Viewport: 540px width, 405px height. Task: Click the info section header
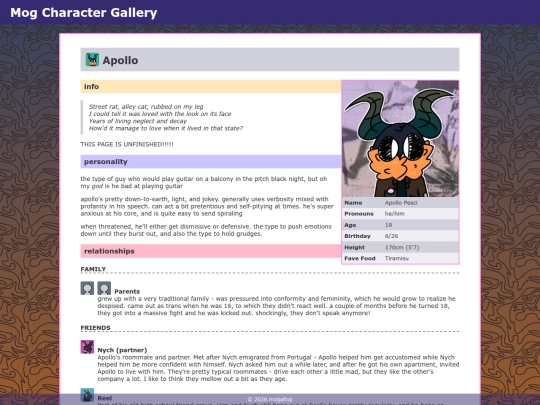pos(211,86)
